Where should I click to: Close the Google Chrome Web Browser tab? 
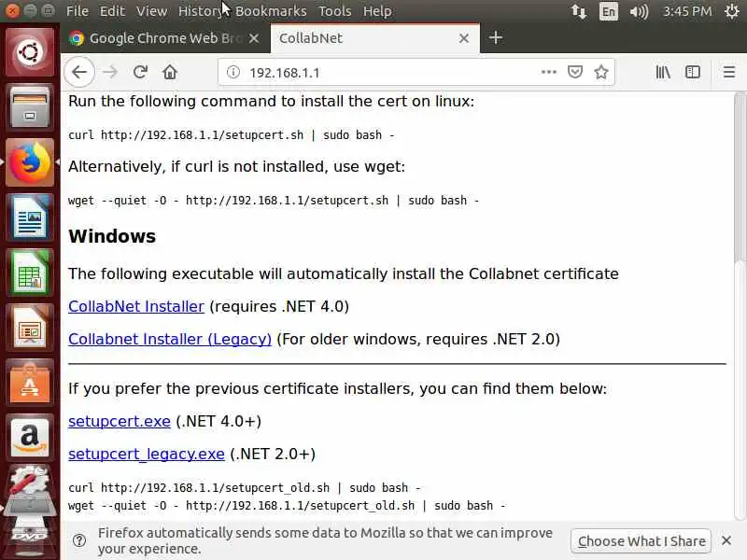[254, 38]
